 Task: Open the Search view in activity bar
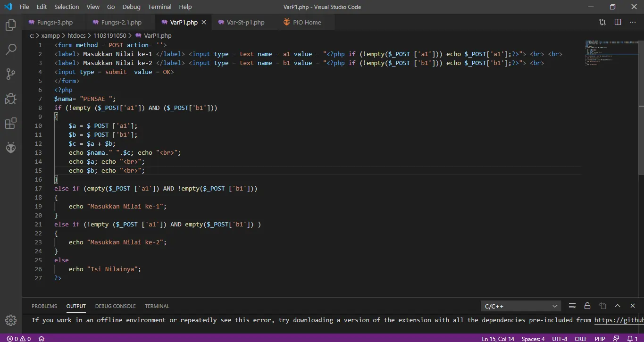pyautogui.click(x=10, y=50)
